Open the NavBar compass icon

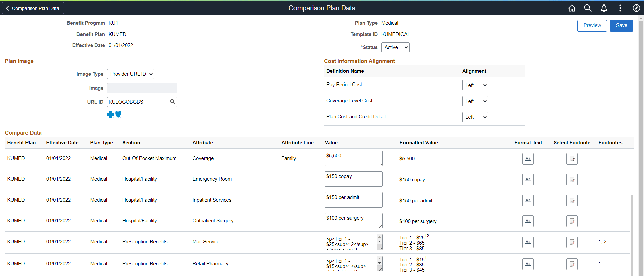(x=636, y=8)
